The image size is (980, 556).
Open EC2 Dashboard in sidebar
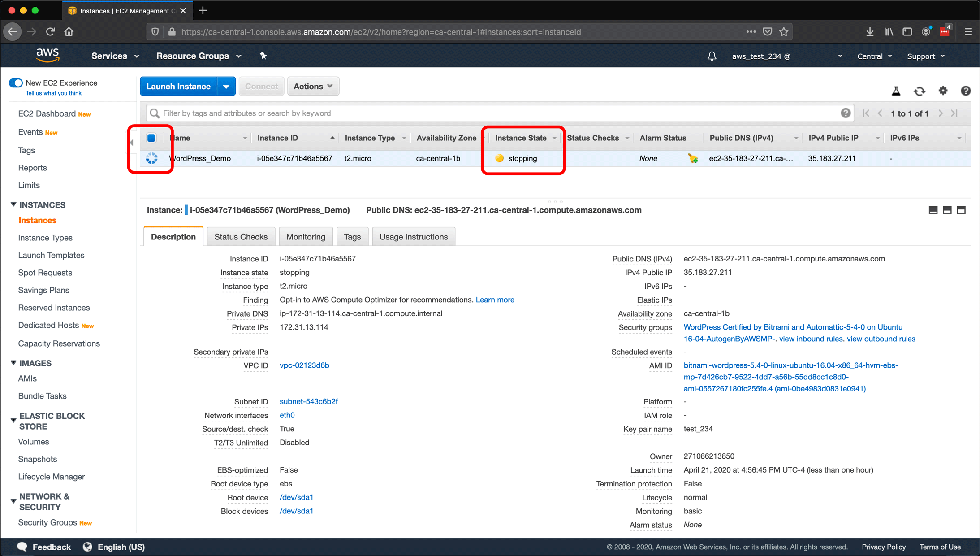pyautogui.click(x=47, y=113)
